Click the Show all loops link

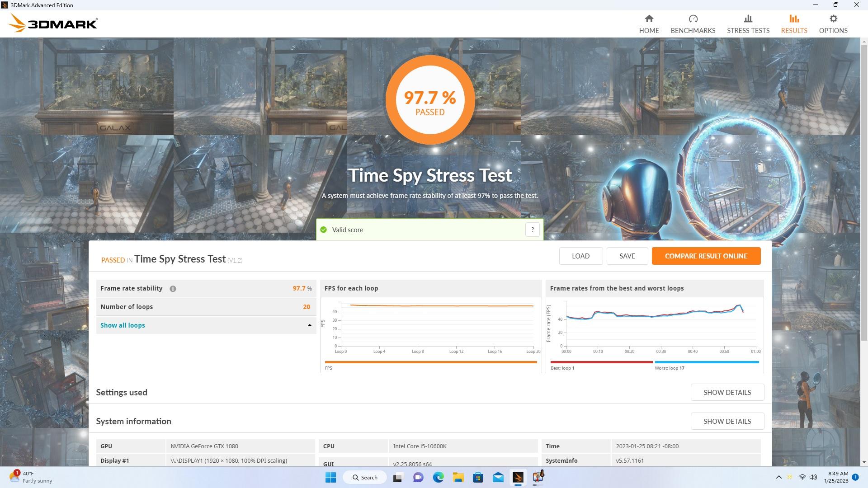pos(123,325)
